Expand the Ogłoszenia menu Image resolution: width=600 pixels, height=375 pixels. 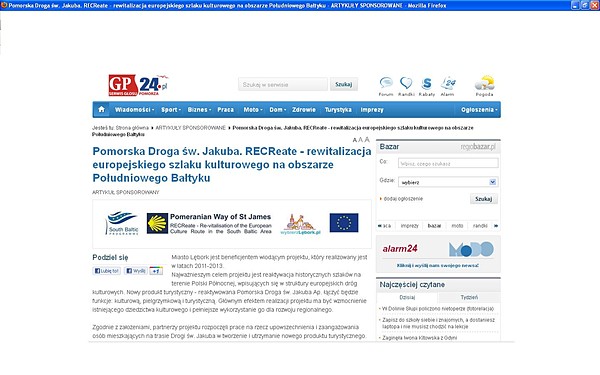(479, 110)
